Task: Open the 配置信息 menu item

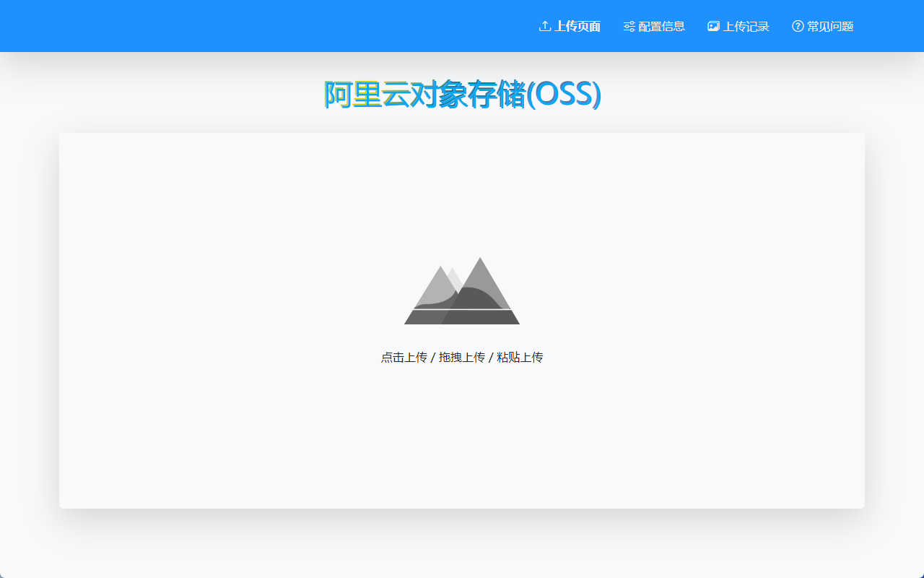Action: coord(654,25)
